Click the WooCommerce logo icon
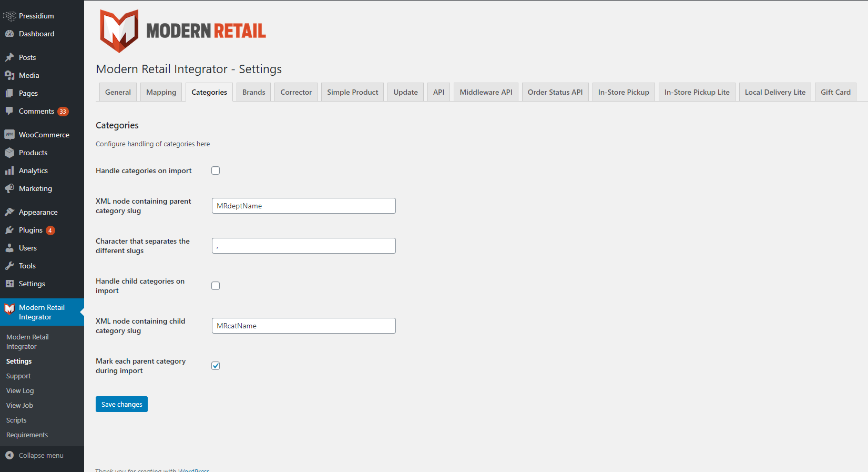The image size is (868, 472). (9, 135)
